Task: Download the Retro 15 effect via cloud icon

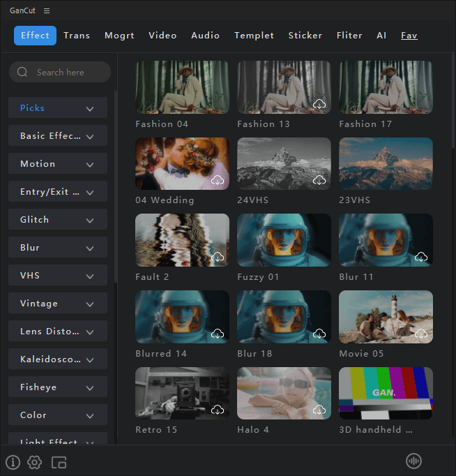Action: click(x=218, y=410)
